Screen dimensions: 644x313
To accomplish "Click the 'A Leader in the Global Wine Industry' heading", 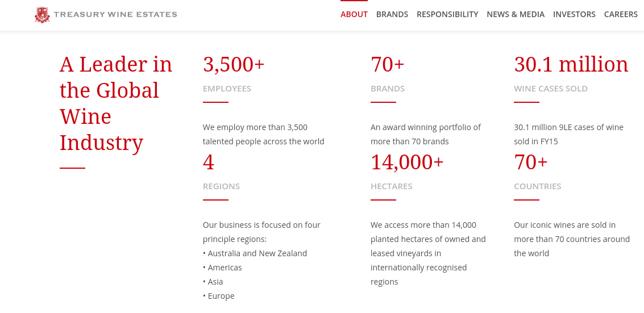I will pyautogui.click(x=116, y=103).
